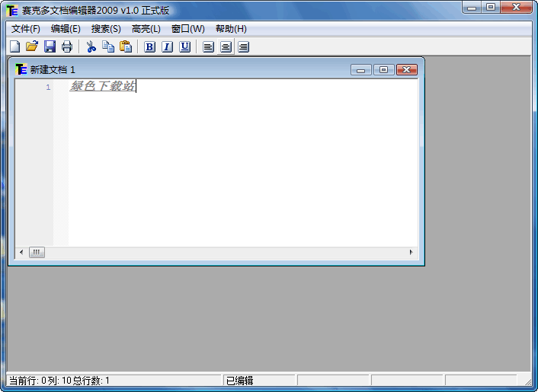The width and height of the screenshot is (538, 392).
Task: Align text to the left
Action: 208,46
